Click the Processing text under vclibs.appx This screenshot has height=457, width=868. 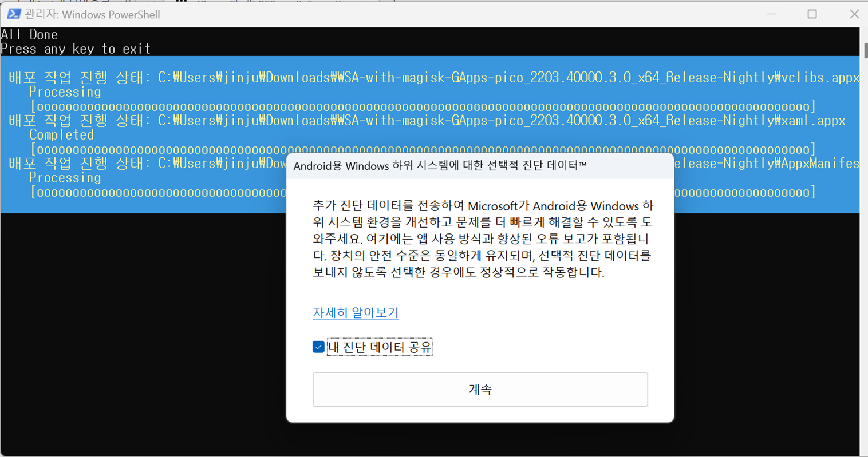tap(65, 92)
